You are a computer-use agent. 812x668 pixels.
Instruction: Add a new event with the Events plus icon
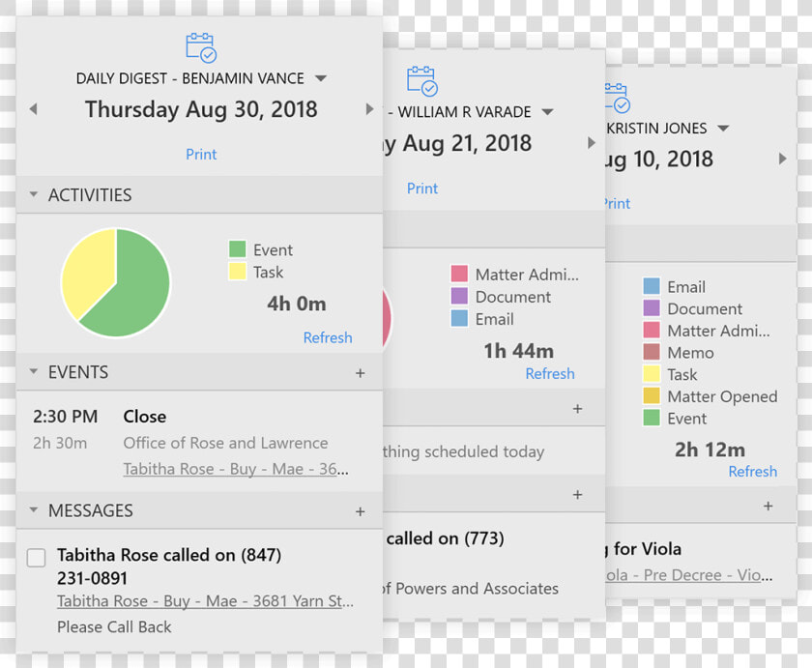361,373
